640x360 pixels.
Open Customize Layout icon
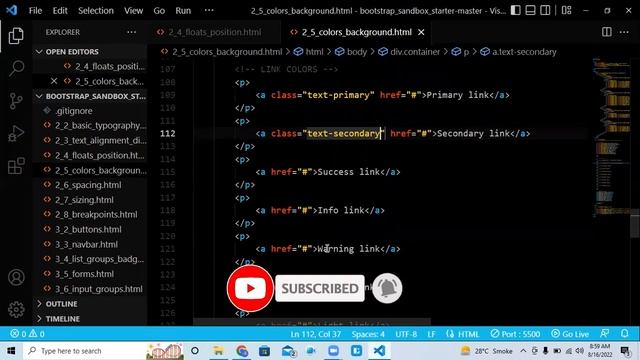pos(567,10)
